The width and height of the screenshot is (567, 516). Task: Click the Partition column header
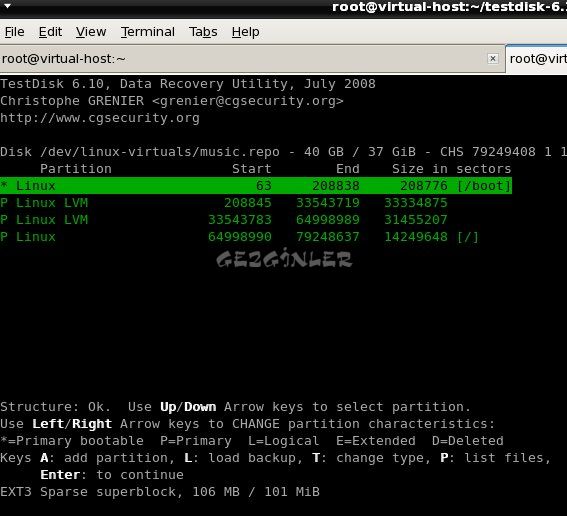[x=76, y=169]
